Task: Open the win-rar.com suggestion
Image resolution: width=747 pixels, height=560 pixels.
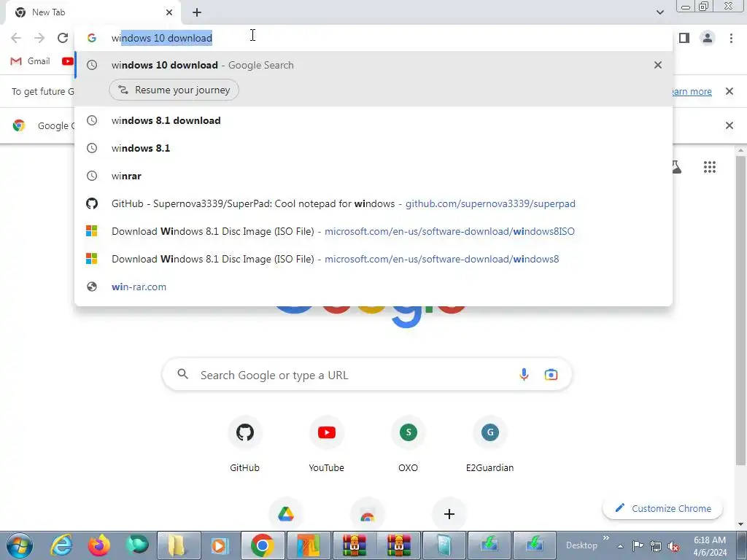Action: point(373,287)
